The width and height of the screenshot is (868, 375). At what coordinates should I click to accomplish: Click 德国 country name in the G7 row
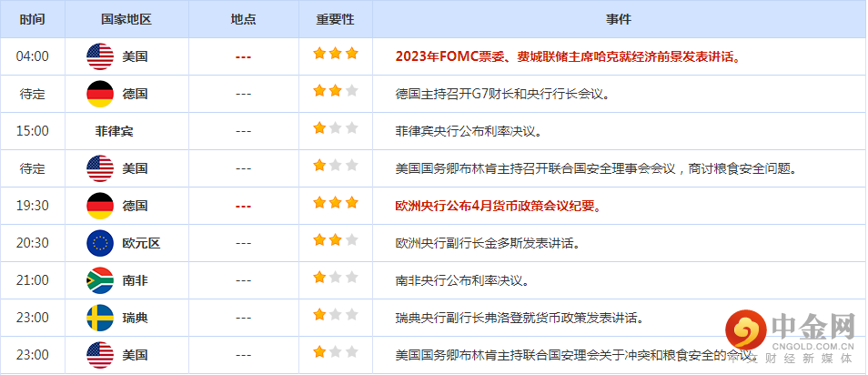tap(135, 94)
